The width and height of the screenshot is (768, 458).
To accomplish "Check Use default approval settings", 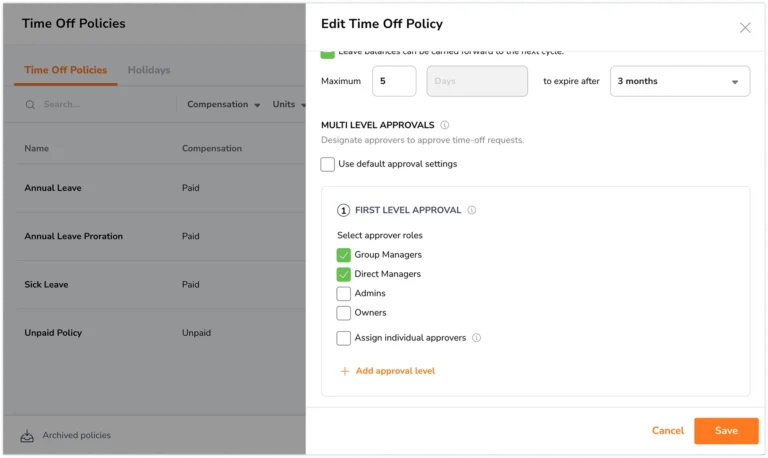I will (328, 164).
